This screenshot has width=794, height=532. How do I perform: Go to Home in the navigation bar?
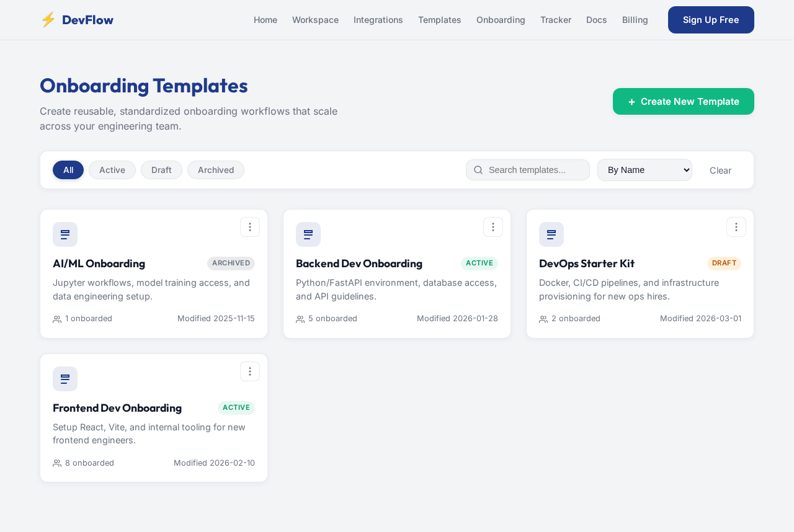pyautogui.click(x=265, y=20)
